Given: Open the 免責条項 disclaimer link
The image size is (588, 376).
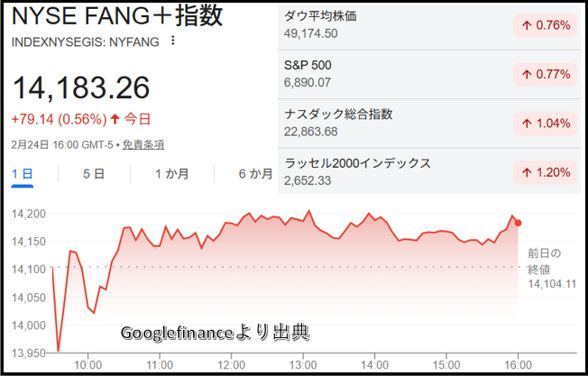Looking at the screenshot, I should point(143,144).
